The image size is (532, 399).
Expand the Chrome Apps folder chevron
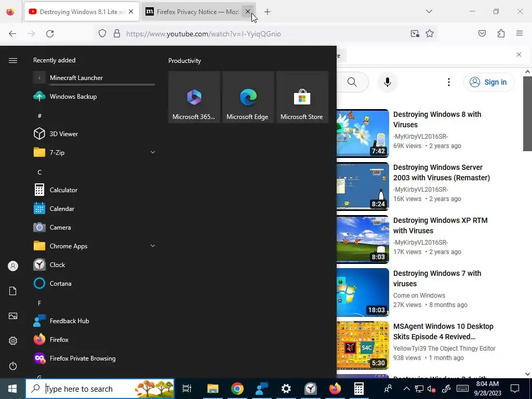pyautogui.click(x=153, y=246)
